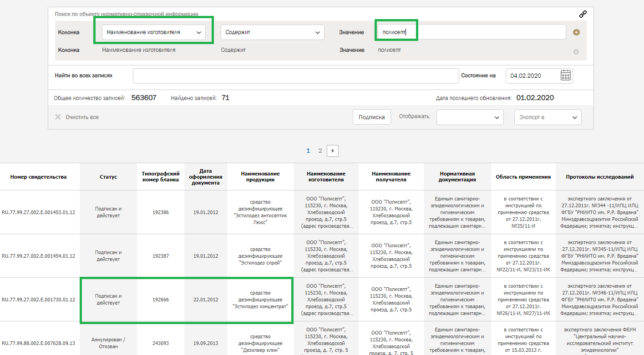Viewport: 644px width, 355px height.
Task: Click found records count 71
Action: tap(225, 98)
